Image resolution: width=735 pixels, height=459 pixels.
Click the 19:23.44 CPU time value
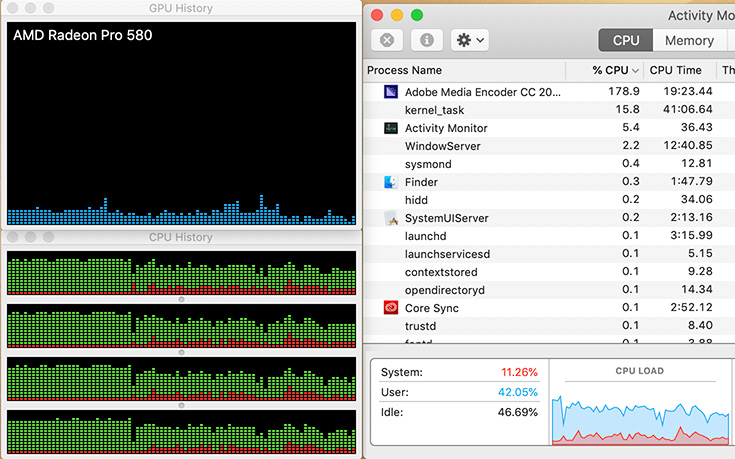click(x=688, y=91)
